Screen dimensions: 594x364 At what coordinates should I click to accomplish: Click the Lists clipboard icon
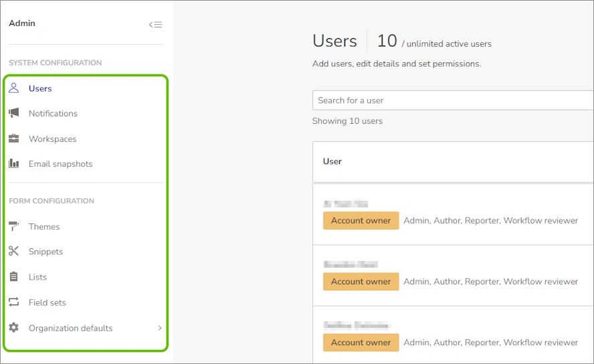click(x=13, y=277)
